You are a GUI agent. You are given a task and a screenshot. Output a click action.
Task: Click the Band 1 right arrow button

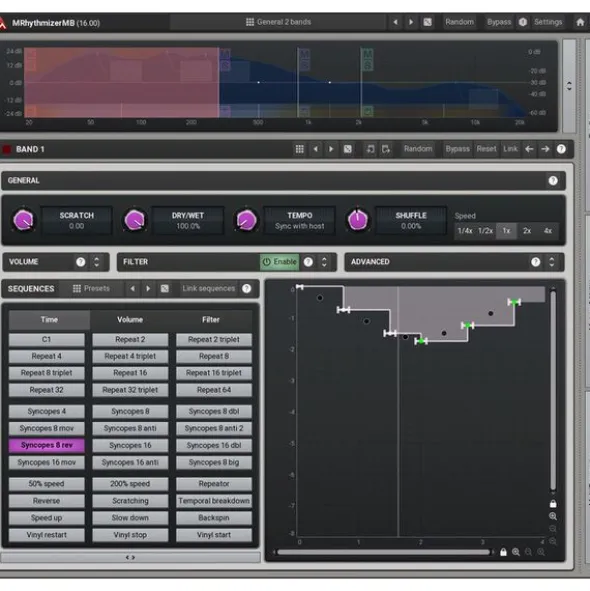(545, 149)
